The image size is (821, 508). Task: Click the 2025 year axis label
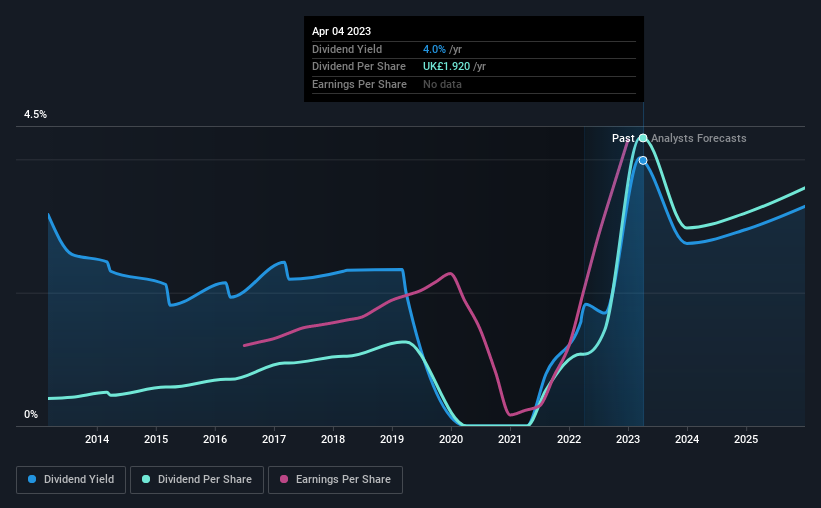(x=746, y=439)
